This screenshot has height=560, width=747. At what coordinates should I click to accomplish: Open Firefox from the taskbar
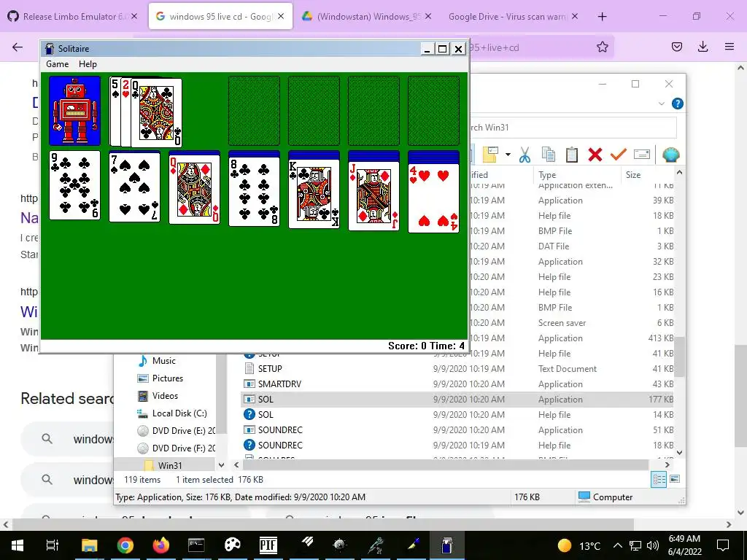[160, 545]
